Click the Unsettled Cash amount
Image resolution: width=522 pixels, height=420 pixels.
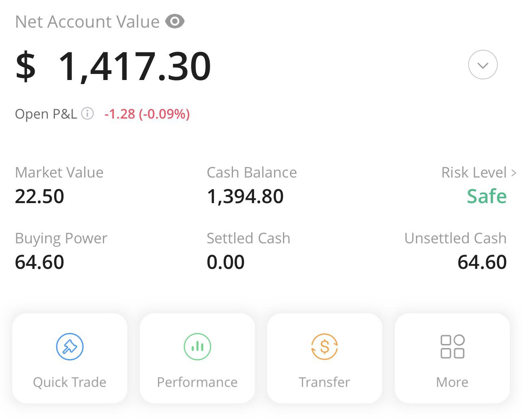[481, 262]
